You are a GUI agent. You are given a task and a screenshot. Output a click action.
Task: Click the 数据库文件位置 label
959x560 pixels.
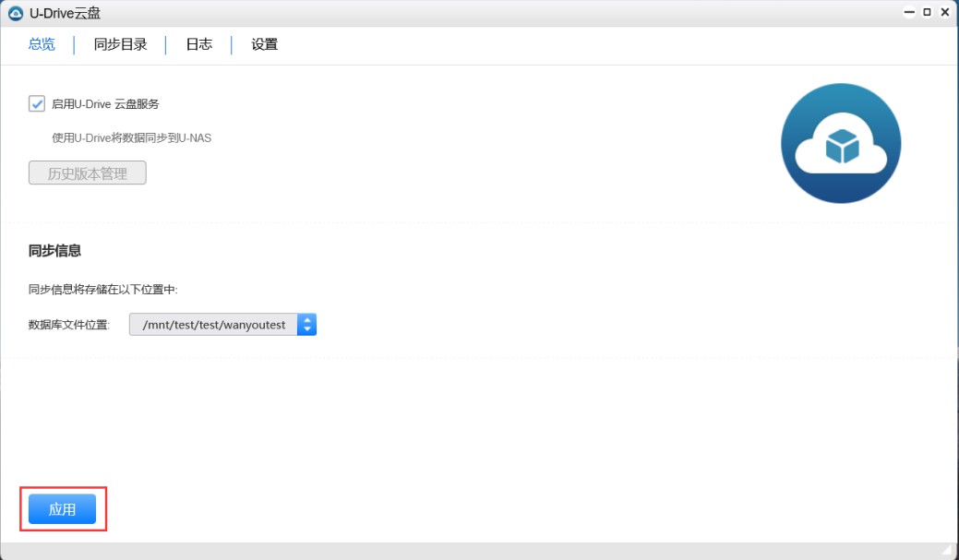tap(69, 325)
